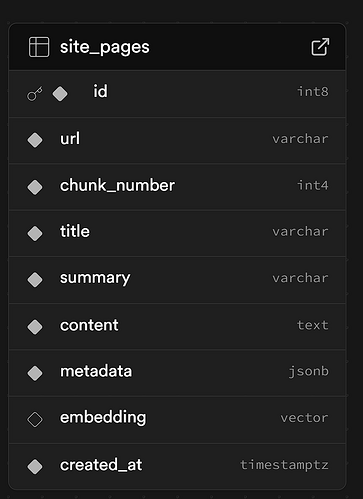This screenshot has height=499, width=363.
Task: Select the content column name
Action: (89, 325)
